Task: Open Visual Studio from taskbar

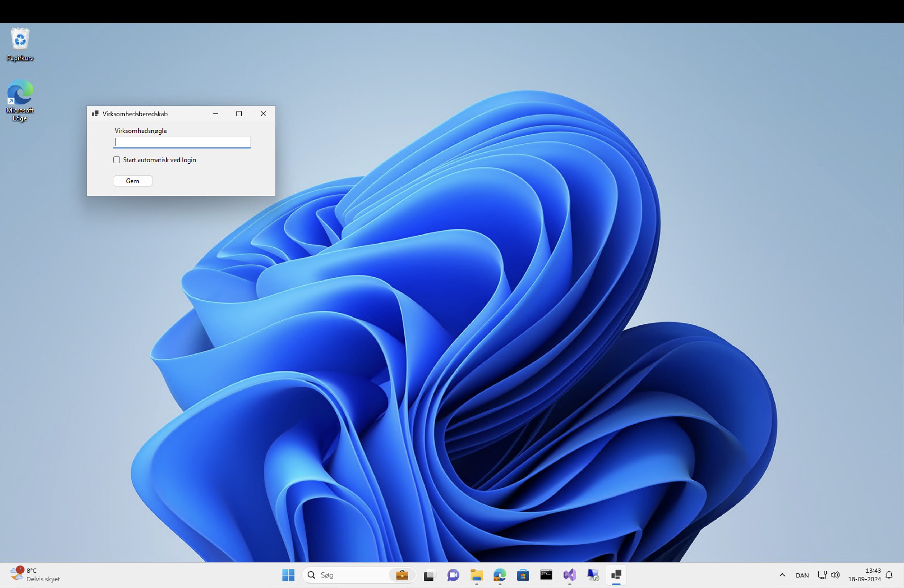Action: click(x=569, y=575)
